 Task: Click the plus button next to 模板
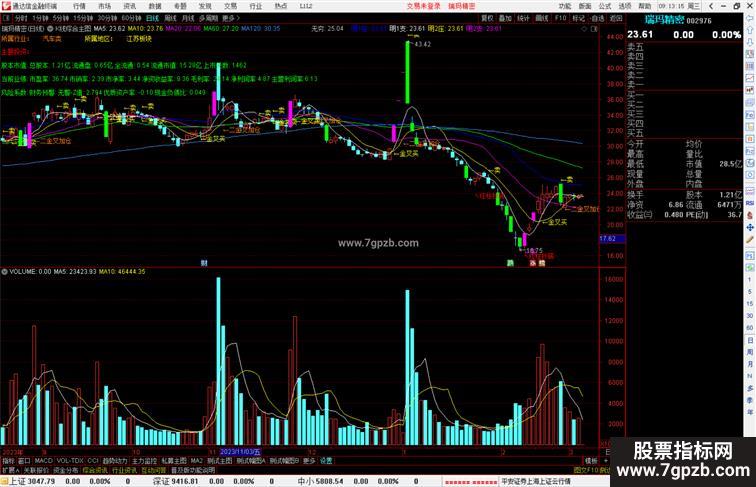click(606, 461)
